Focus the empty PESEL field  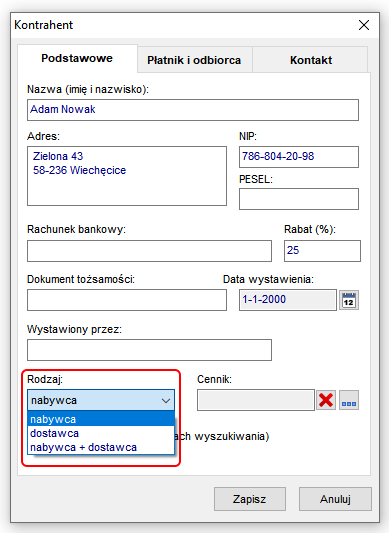click(x=299, y=199)
